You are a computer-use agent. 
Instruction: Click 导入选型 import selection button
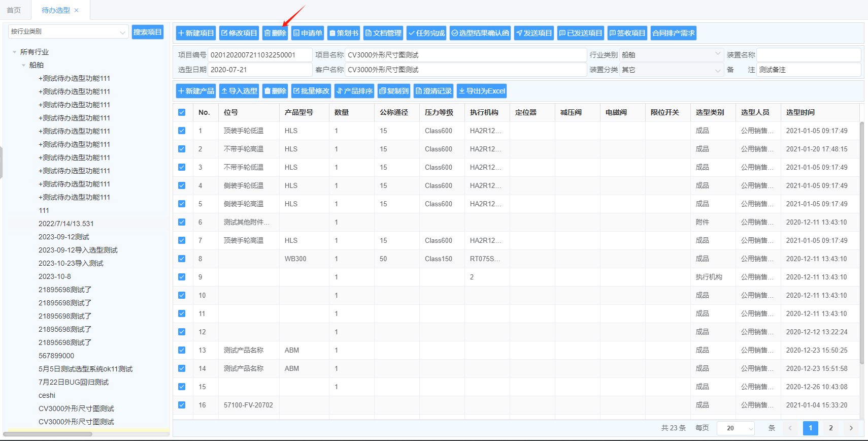tap(239, 91)
